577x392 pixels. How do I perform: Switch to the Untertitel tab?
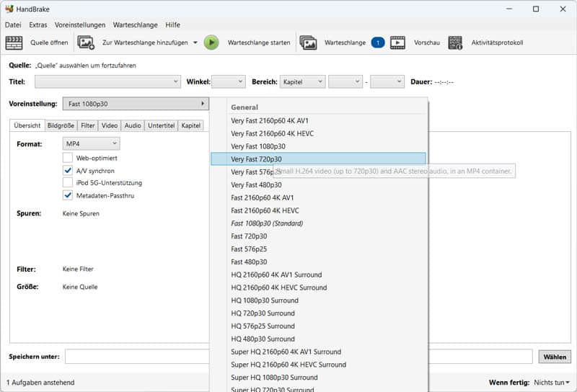[x=161, y=125]
